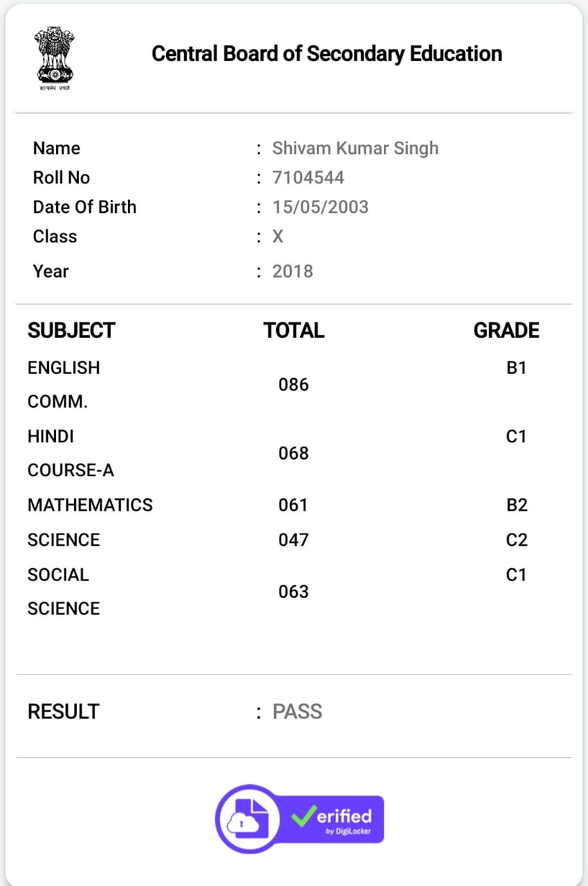This screenshot has height=886, width=588.
Task: Click the Mathematics total 061
Action: 293,505
